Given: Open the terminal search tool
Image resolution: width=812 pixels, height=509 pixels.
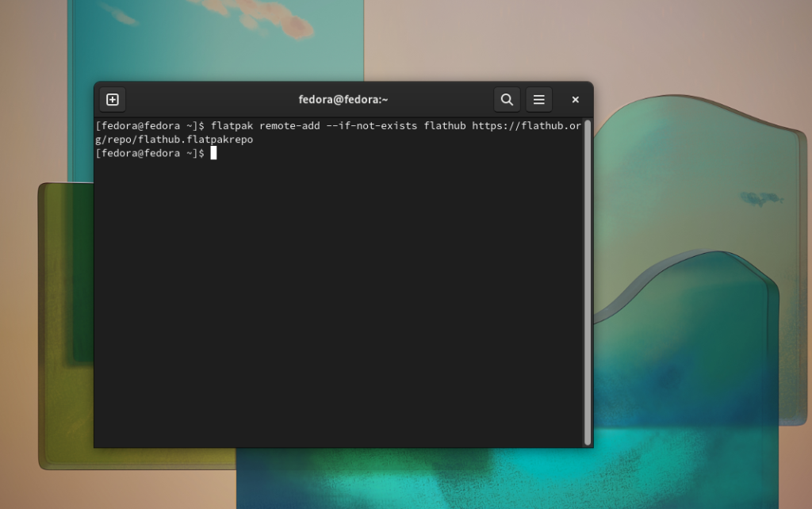Looking at the screenshot, I should click(507, 99).
